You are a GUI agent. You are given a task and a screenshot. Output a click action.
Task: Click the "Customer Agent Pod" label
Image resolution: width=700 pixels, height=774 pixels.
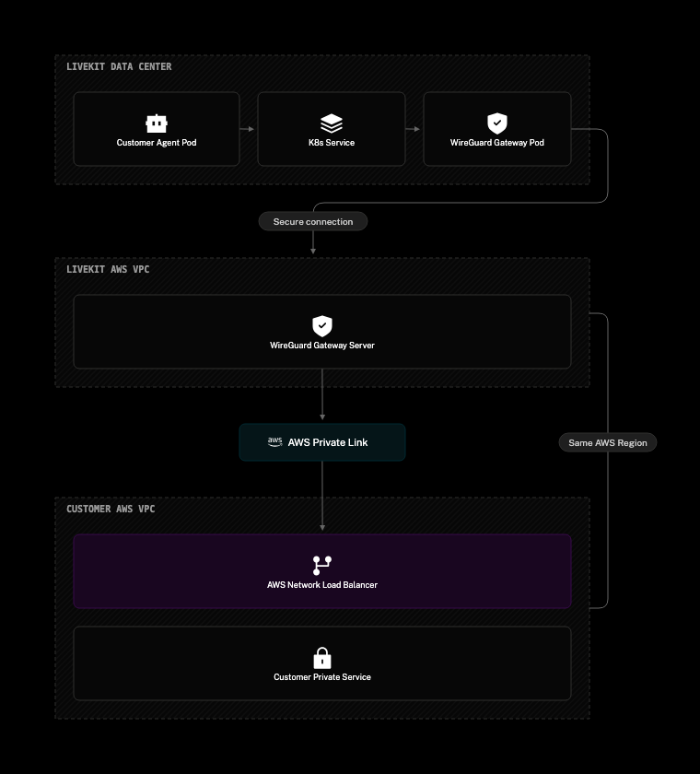coord(157,143)
